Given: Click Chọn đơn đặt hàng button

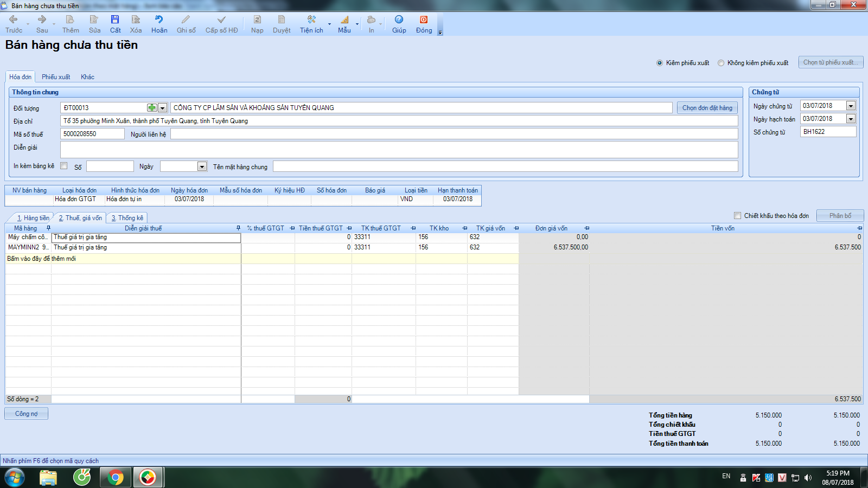Looking at the screenshot, I should pyautogui.click(x=707, y=108).
